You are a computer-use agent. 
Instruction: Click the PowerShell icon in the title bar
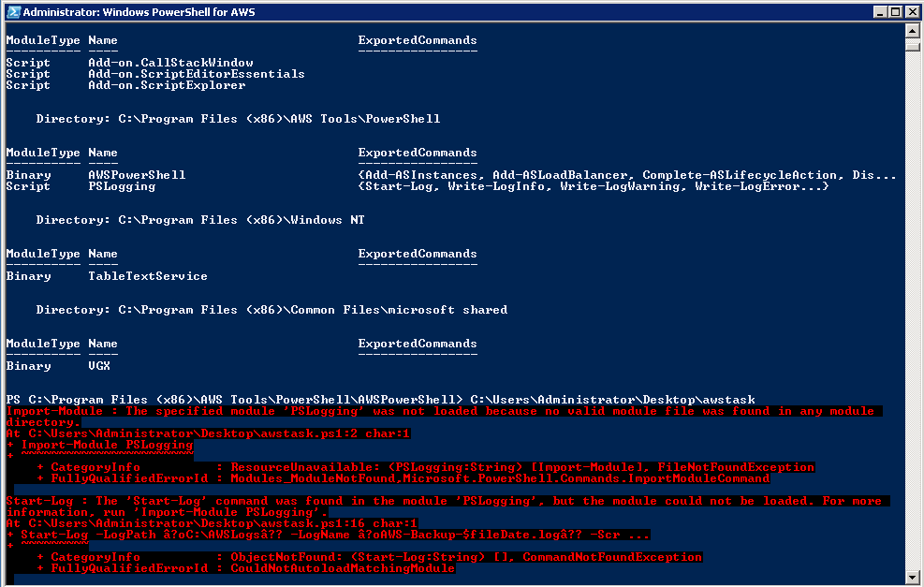pos(11,12)
